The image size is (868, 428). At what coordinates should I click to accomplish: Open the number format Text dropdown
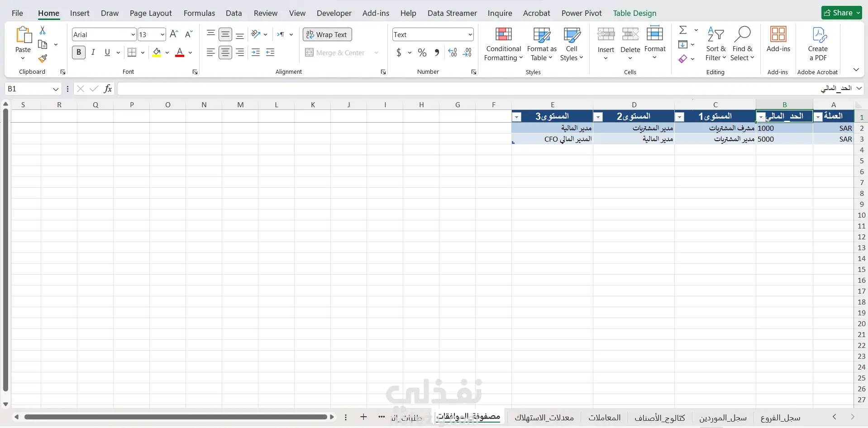click(470, 34)
